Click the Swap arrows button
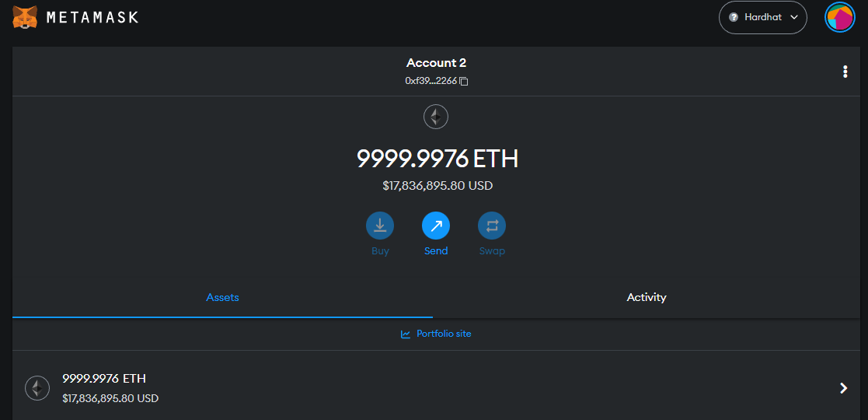The height and width of the screenshot is (420, 868). (492, 226)
